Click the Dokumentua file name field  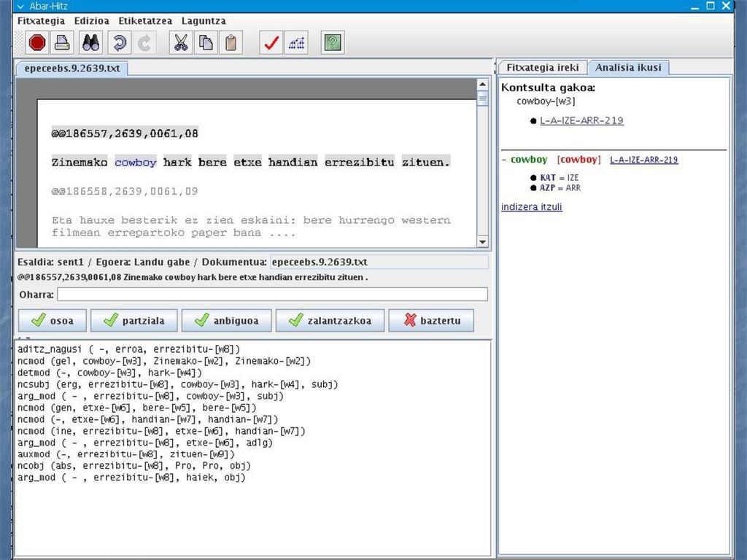pyautogui.click(x=379, y=262)
